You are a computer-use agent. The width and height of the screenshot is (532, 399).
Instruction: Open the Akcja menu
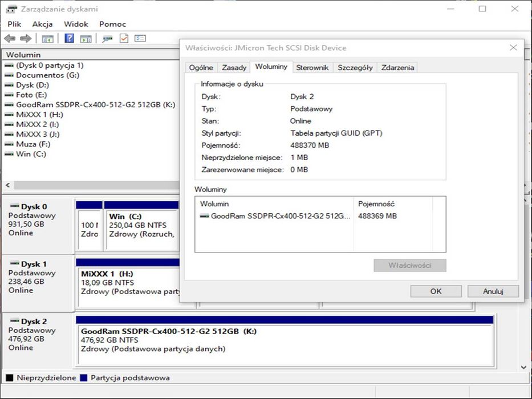42,24
